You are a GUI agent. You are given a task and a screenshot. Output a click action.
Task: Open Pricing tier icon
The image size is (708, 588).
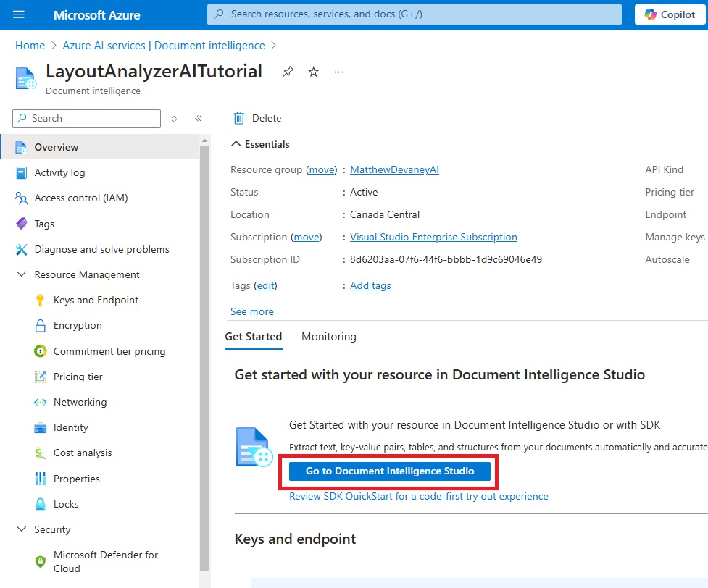click(40, 377)
